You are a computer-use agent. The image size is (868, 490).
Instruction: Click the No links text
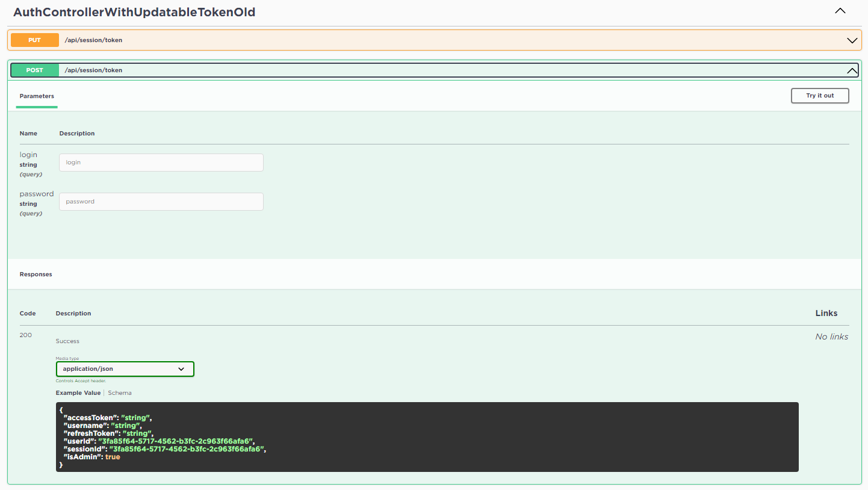click(x=831, y=337)
